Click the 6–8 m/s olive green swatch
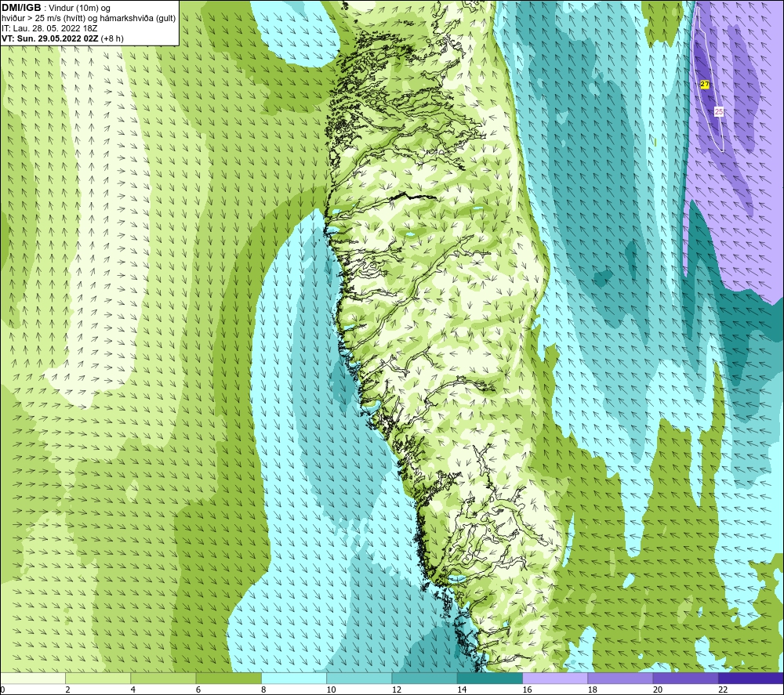The height and width of the screenshot is (695, 784). click(x=228, y=678)
